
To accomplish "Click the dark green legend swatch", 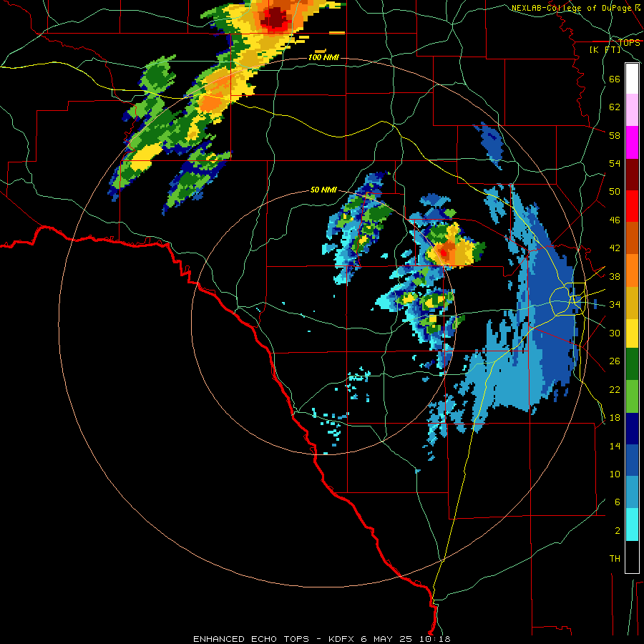I will pos(632,364).
